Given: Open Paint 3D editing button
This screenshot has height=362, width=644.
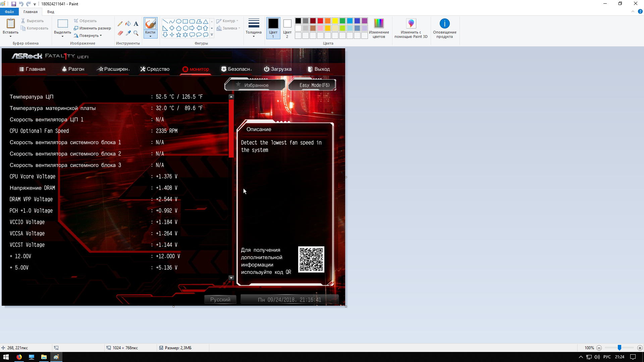Looking at the screenshot, I should click(x=411, y=28).
